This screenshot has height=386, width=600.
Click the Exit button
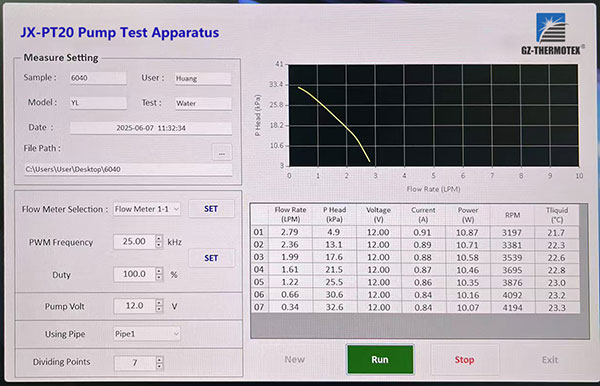pos(550,360)
